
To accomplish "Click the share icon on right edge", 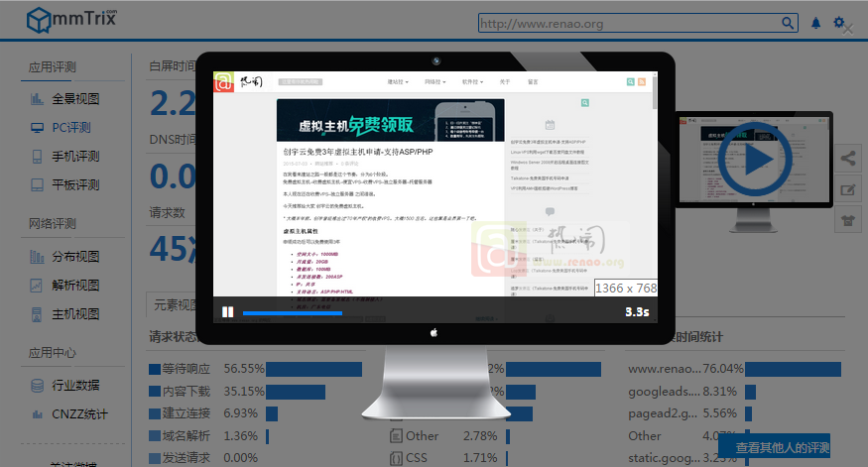I will pyautogui.click(x=847, y=159).
